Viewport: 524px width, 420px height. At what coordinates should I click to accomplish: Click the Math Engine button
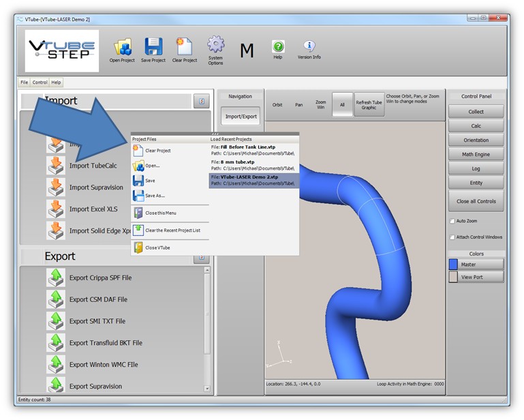pos(476,154)
